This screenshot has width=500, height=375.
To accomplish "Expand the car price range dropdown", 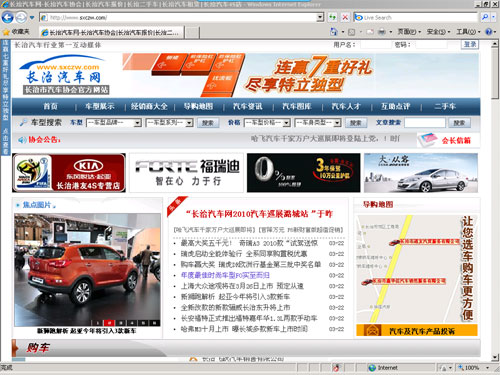I will point(286,123).
